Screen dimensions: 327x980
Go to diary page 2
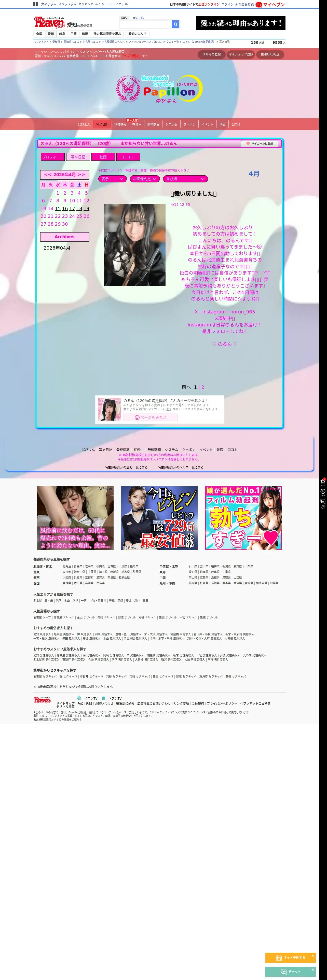pos(202,387)
